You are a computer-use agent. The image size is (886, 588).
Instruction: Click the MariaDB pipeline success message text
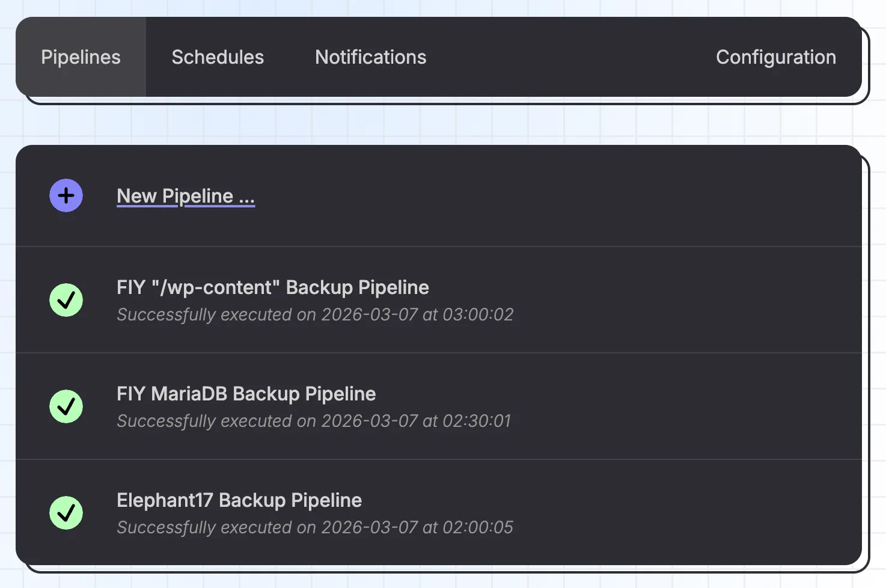[x=314, y=421]
